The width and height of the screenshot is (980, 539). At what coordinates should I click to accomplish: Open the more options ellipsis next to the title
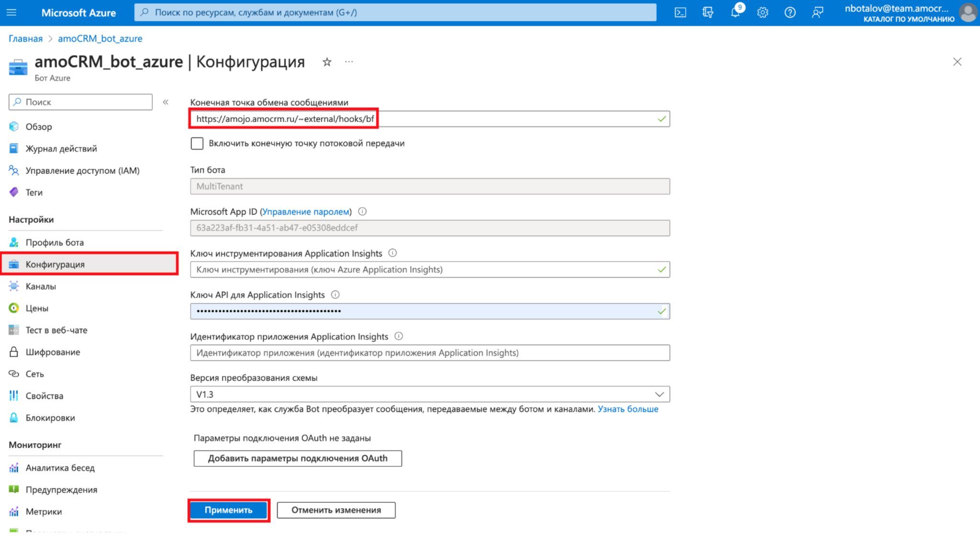coord(349,62)
